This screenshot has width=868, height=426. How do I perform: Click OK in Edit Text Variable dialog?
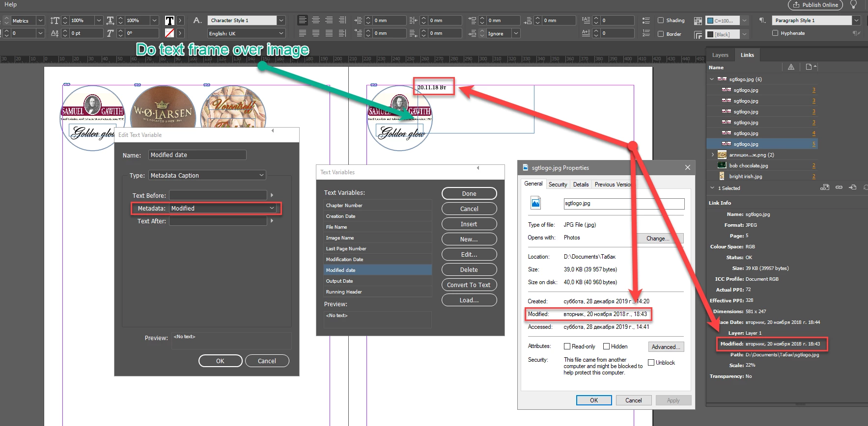point(220,361)
